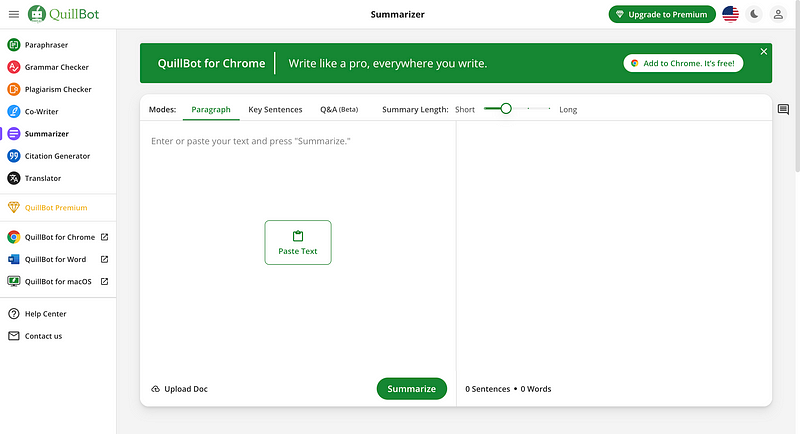
Task: Click QuillBot Premium diamond icon
Action: [x=14, y=208]
